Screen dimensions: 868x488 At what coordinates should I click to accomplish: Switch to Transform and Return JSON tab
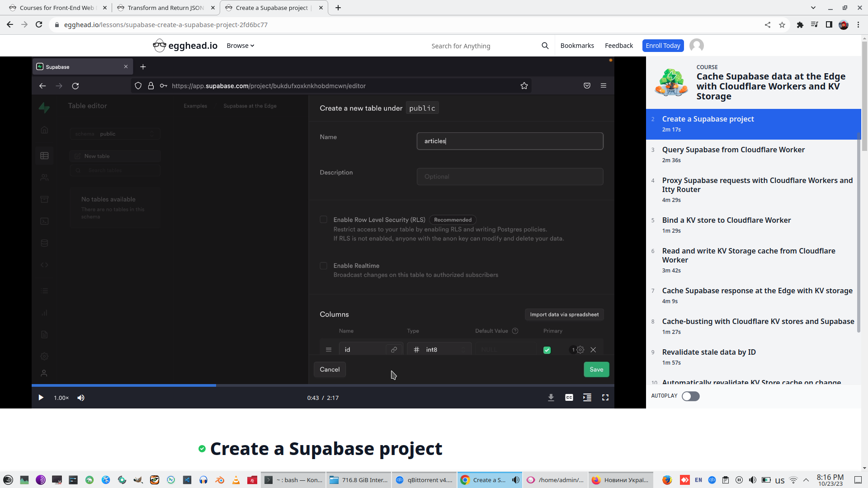pyautogui.click(x=165, y=8)
